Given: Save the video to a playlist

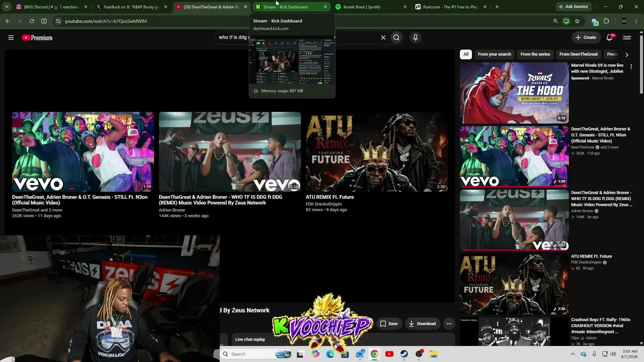Looking at the screenshot, I should coord(388,324).
